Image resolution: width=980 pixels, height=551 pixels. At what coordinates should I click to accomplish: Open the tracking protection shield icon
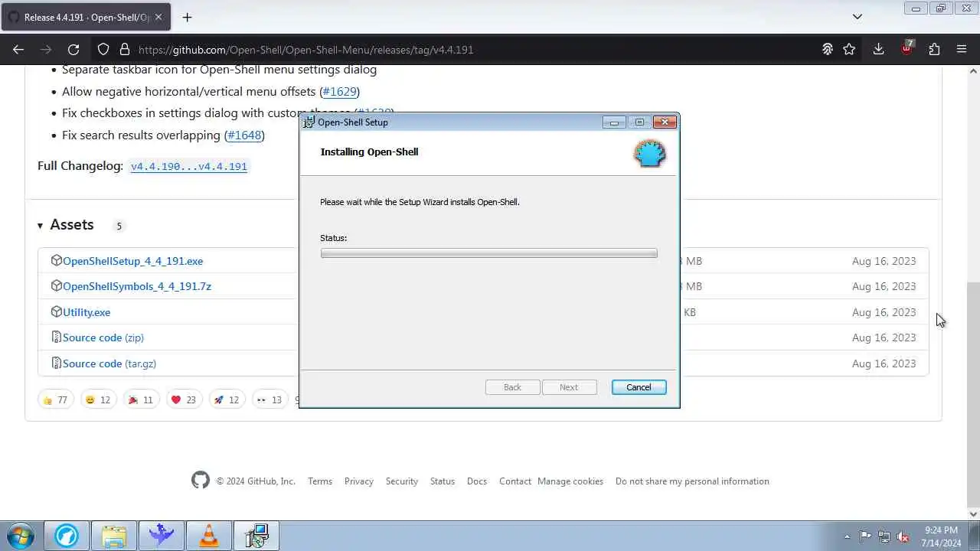point(103,49)
